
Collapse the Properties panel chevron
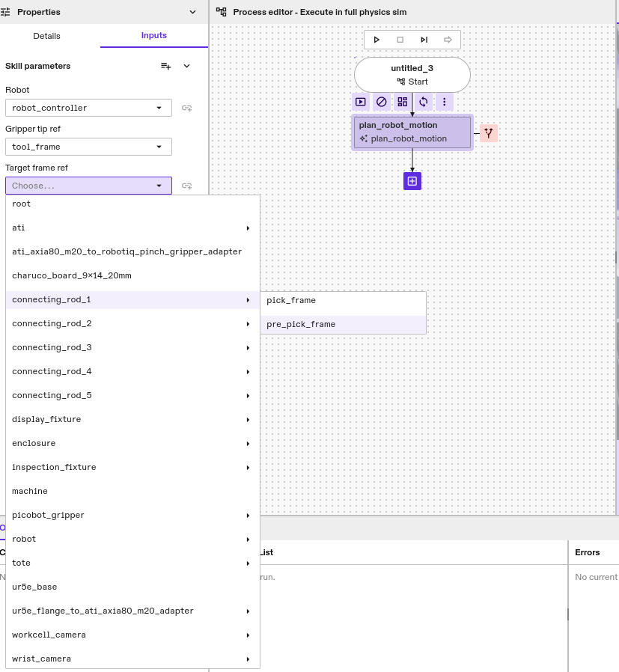click(x=193, y=12)
